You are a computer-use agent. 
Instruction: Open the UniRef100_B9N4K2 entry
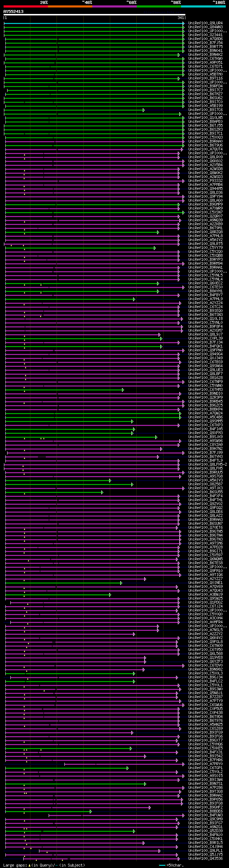pos(205,54)
